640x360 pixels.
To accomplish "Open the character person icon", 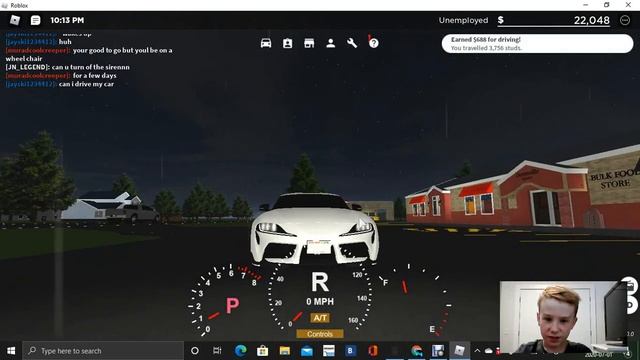I will pos(331,43).
